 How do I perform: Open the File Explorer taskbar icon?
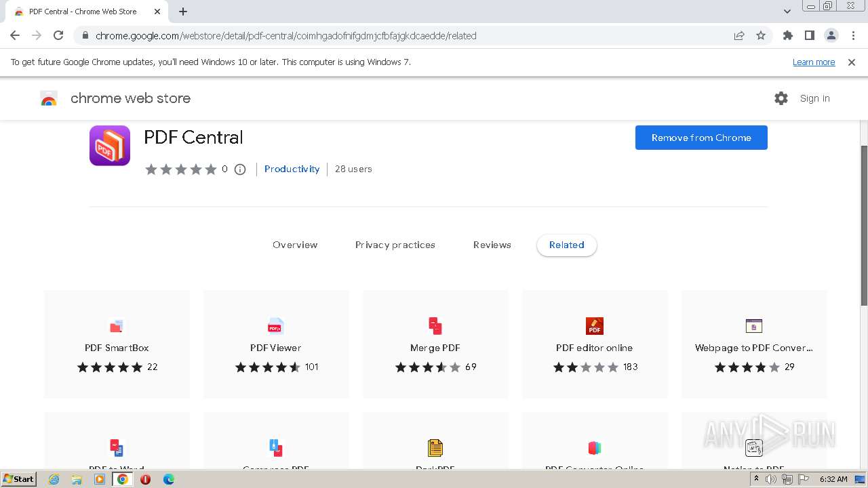tap(77, 479)
